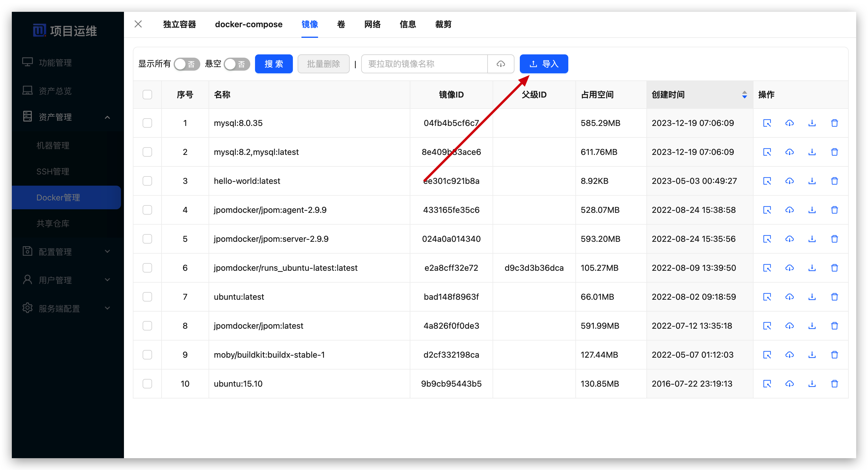
Task: Click delete icon for mysql:8.0.35 row
Action: [834, 123]
